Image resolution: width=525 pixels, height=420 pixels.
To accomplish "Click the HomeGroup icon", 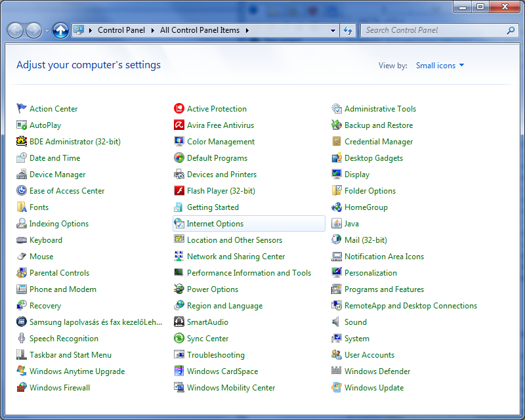I will [x=337, y=207].
